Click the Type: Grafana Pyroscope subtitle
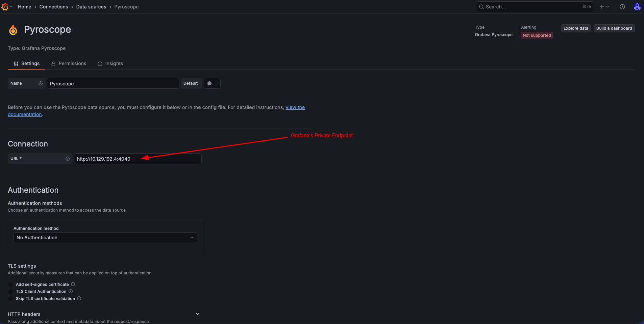Screen dimensions: 644x324 [x=36, y=48]
